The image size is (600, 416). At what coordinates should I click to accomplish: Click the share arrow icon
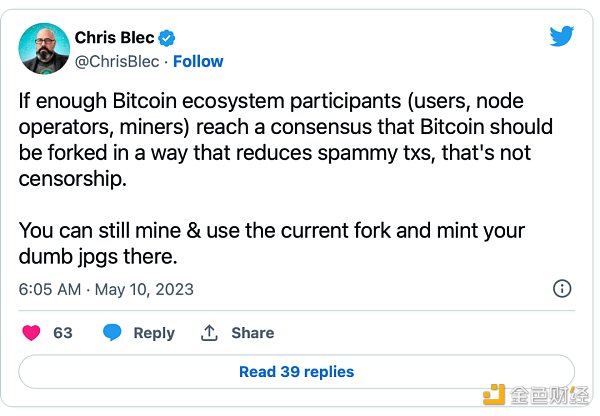[209, 333]
